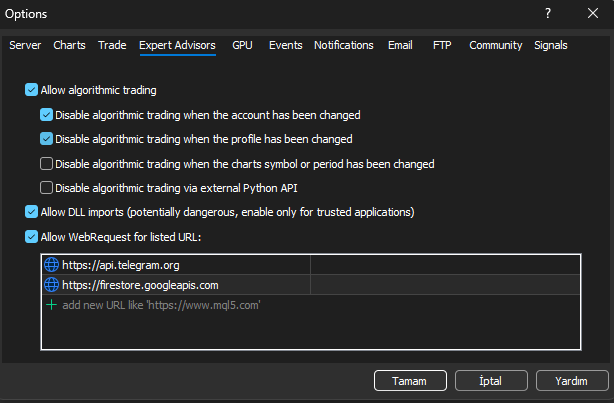Viewport: 614px width, 403px height.
Task: Select the FTP tab
Action: [x=442, y=45]
